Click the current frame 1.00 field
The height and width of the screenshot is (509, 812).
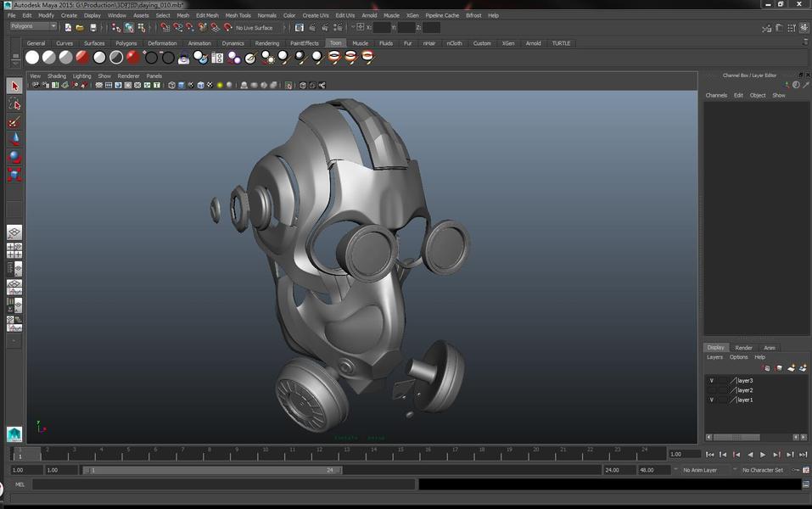pos(684,454)
